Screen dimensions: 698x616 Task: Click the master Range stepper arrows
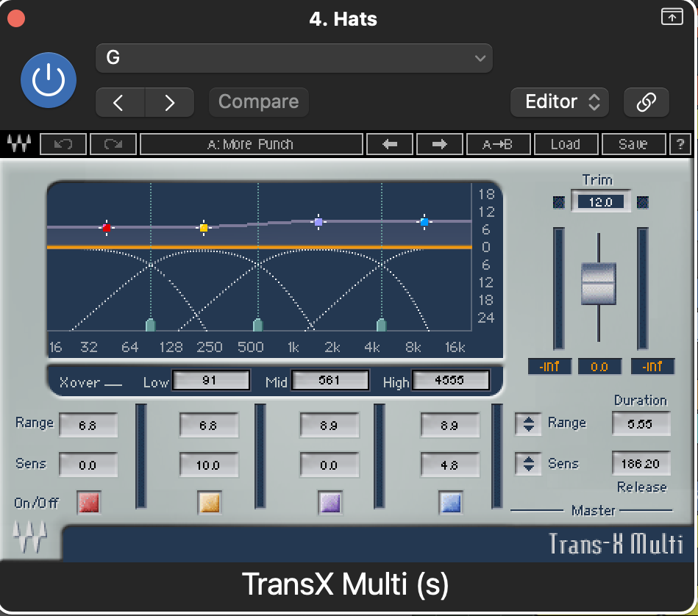click(528, 423)
